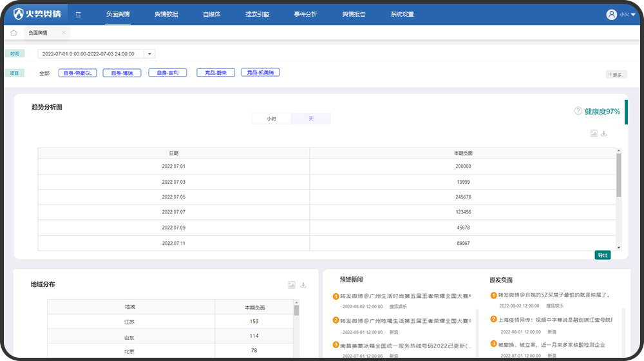
Task: Expand more project filters with 更多
Action: 615,75
